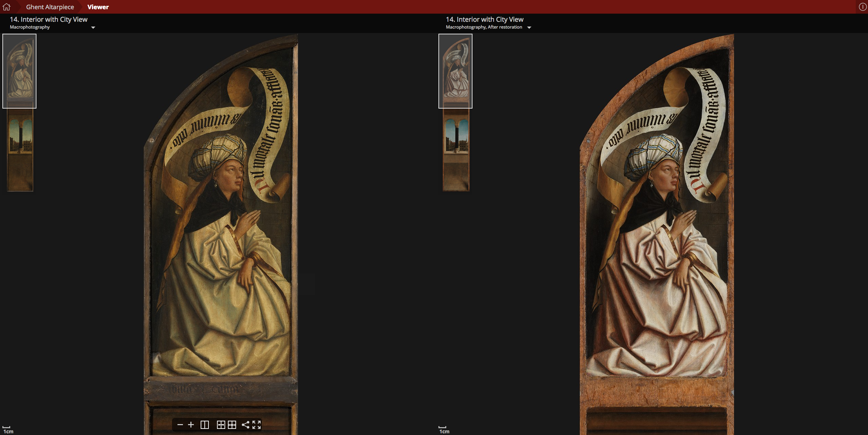Go to the home page icon
Screen dimensions: 868x435
(x=6, y=7)
